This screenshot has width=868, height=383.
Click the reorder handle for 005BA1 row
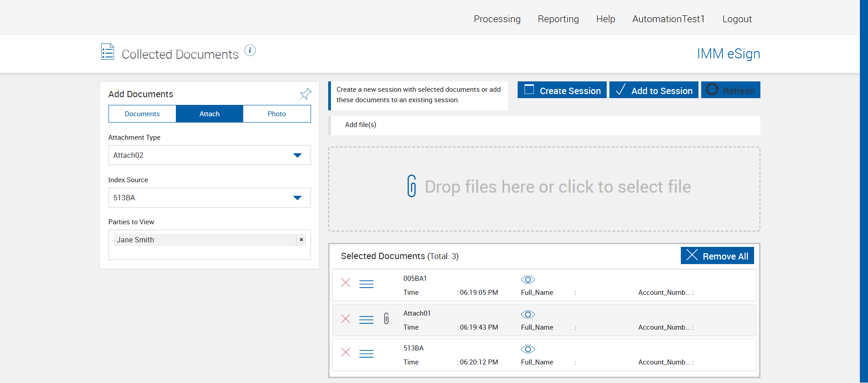[x=366, y=284]
